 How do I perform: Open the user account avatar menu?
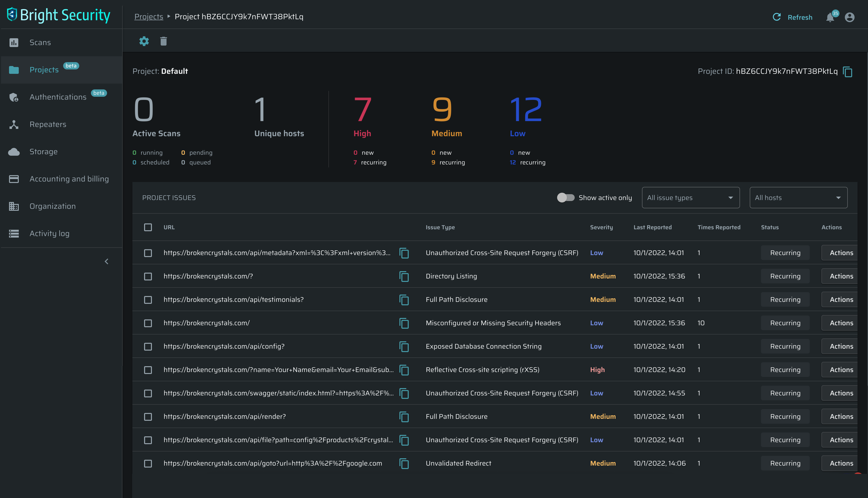849,18
